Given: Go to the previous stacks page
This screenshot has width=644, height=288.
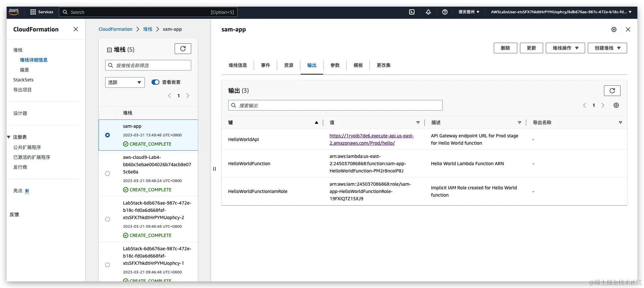Looking at the screenshot, I should click(170, 96).
